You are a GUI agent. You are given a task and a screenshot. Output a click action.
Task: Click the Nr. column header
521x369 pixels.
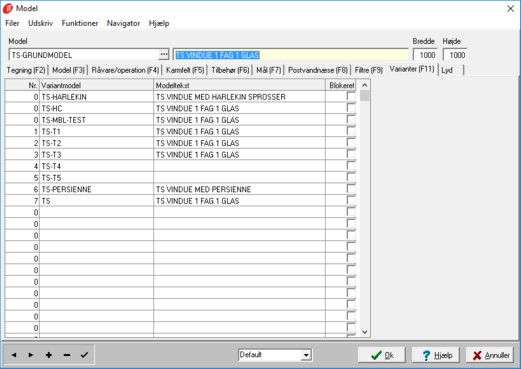coord(22,85)
